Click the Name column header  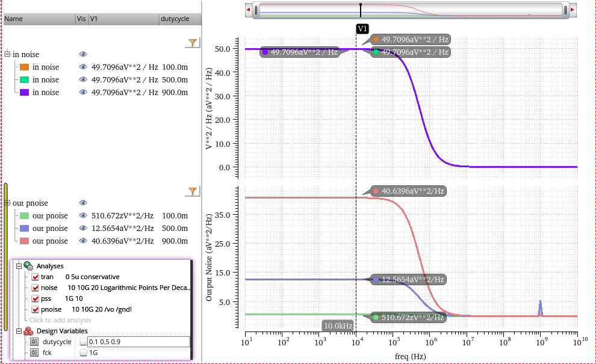(x=40, y=19)
